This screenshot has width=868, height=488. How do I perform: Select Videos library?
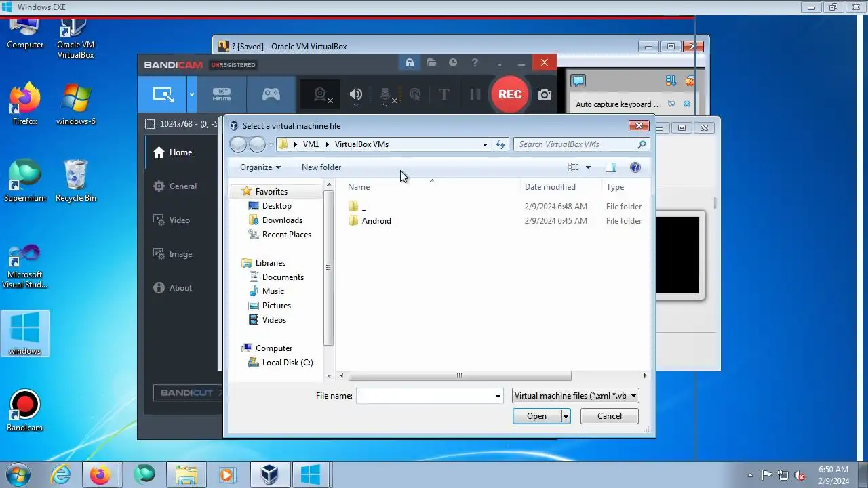(274, 320)
